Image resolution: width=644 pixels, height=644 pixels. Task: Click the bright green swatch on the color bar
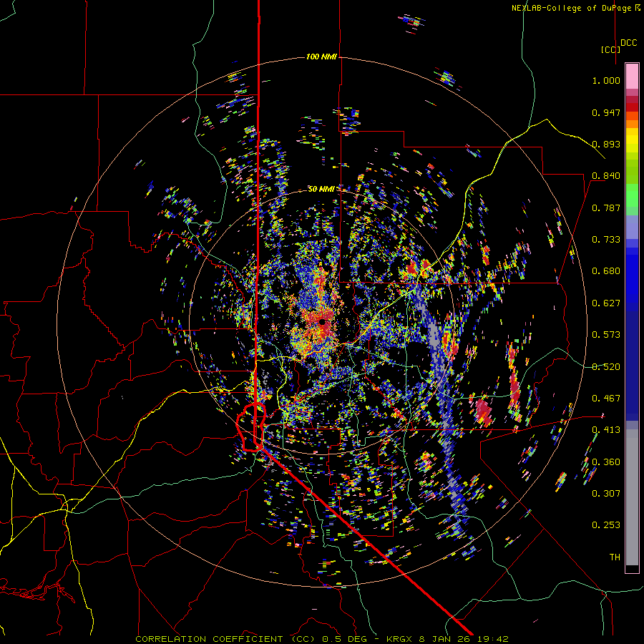click(x=632, y=195)
